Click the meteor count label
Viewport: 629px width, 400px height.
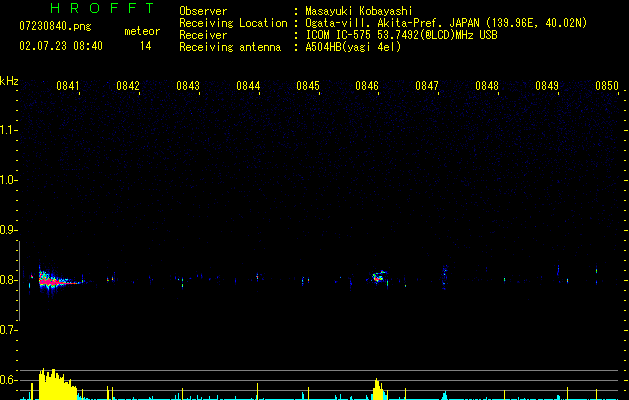[142, 31]
